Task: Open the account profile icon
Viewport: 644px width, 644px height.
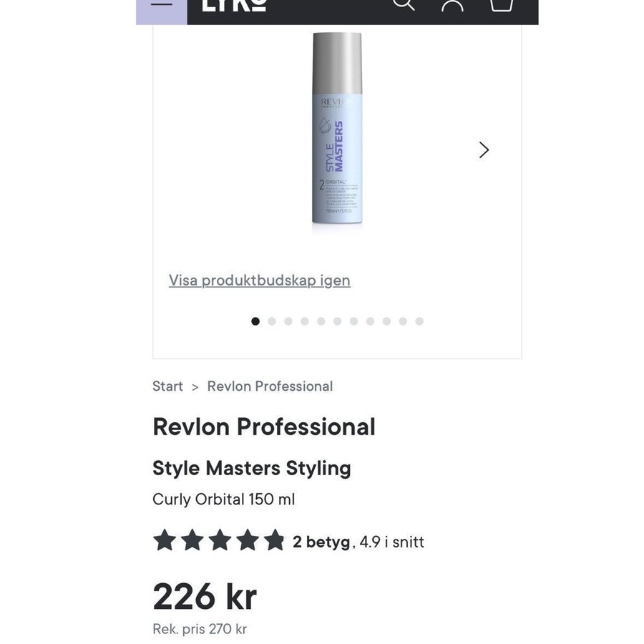Action: [452, 4]
